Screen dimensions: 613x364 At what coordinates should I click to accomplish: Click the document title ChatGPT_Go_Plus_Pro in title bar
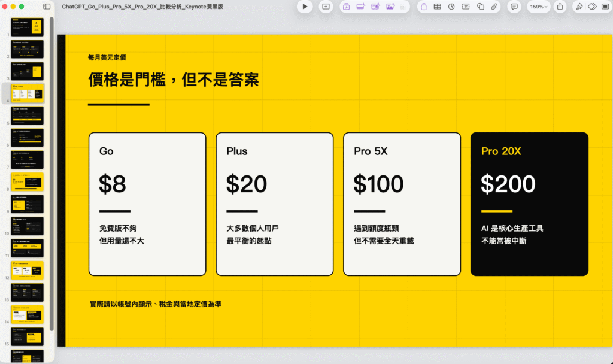tap(142, 7)
